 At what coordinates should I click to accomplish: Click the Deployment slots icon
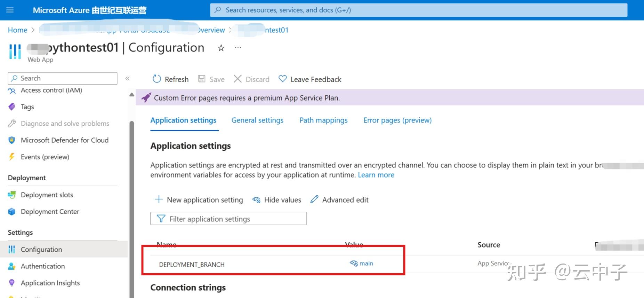pos(12,195)
